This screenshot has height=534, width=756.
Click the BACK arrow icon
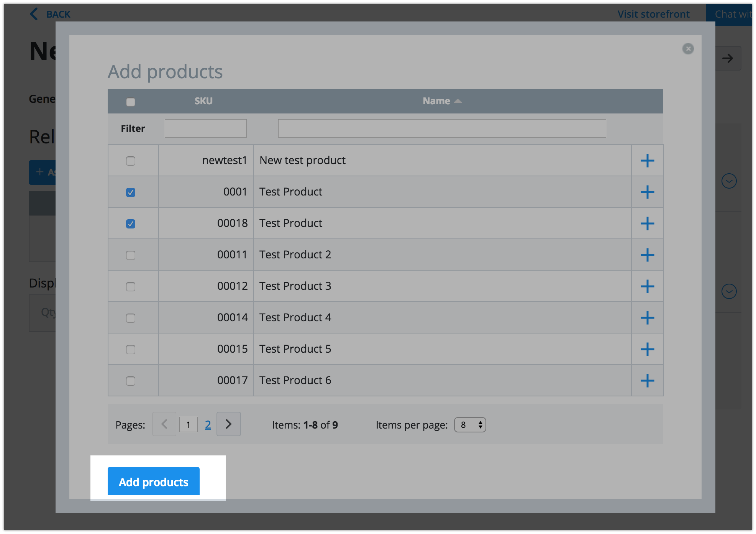[x=34, y=14]
